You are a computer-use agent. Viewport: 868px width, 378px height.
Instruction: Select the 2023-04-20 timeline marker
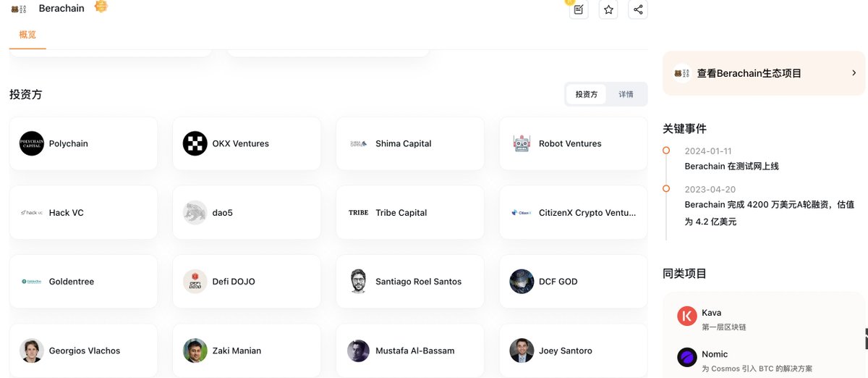coord(666,189)
